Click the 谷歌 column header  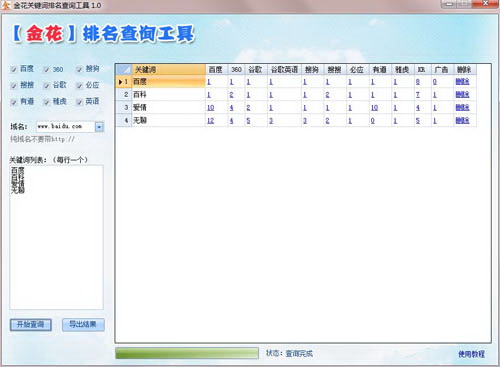(256, 70)
